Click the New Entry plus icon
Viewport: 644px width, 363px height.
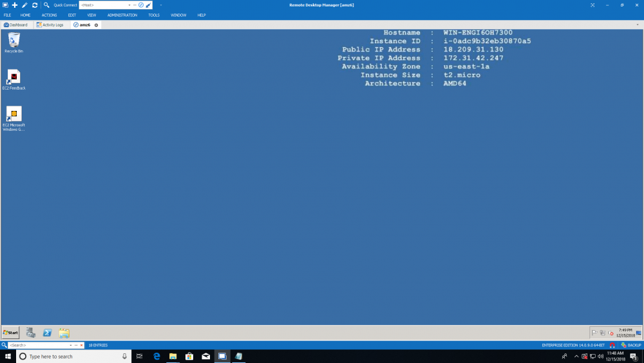pyautogui.click(x=15, y=5)
